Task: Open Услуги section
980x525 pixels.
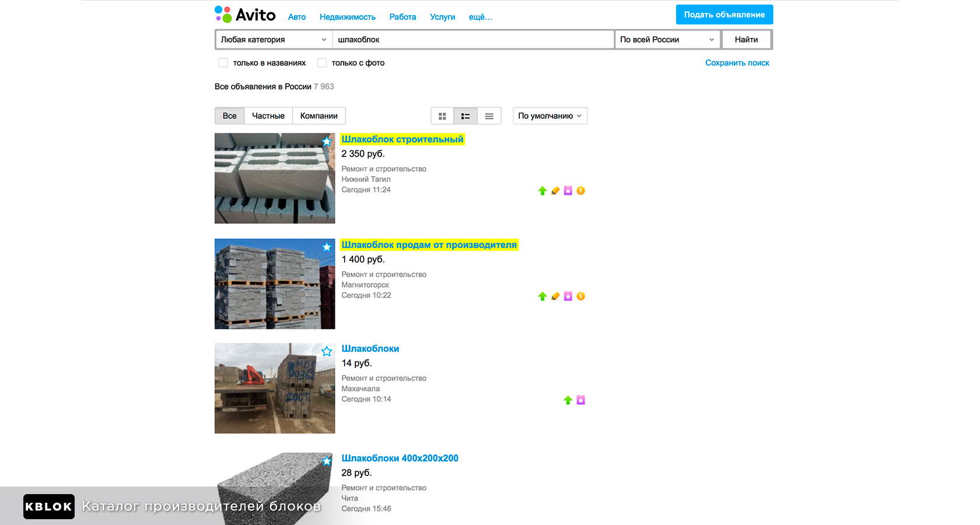Action: [442, 17]
